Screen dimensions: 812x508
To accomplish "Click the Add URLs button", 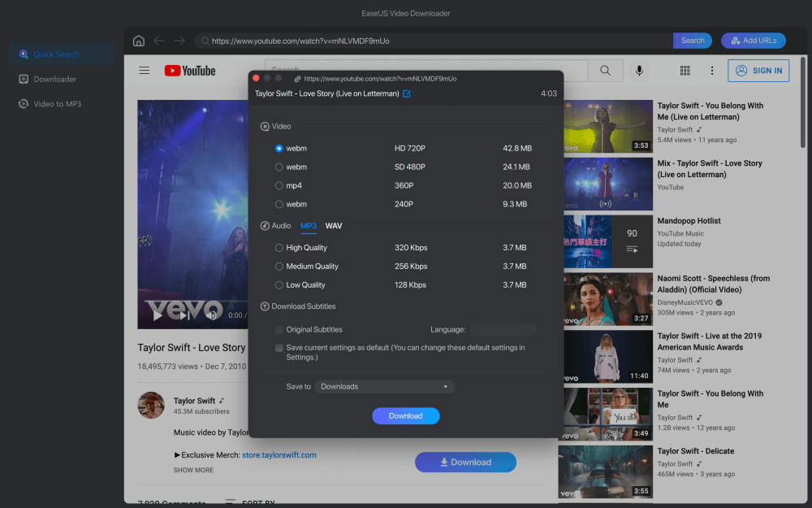I will pyautogui.click(x=754, y=41).
